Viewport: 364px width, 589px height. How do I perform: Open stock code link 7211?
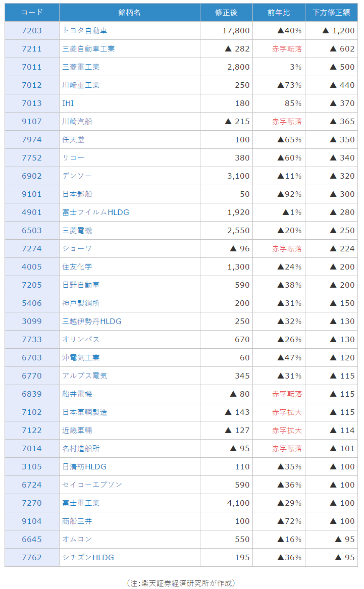tap(32, 49)
